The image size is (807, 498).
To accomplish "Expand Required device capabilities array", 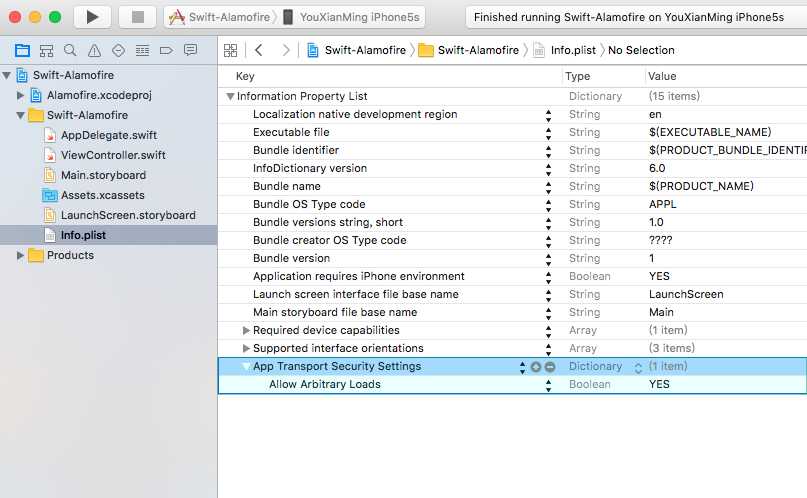I will [246, 330].
